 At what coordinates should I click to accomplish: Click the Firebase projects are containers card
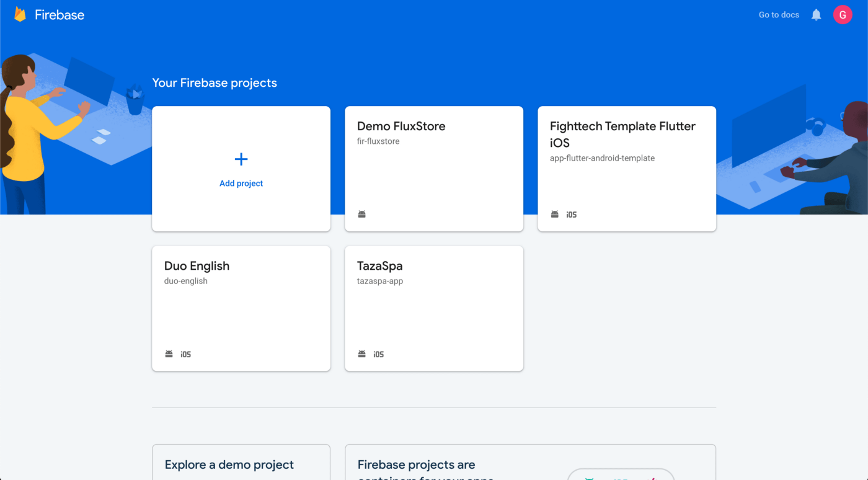[530, 462]
